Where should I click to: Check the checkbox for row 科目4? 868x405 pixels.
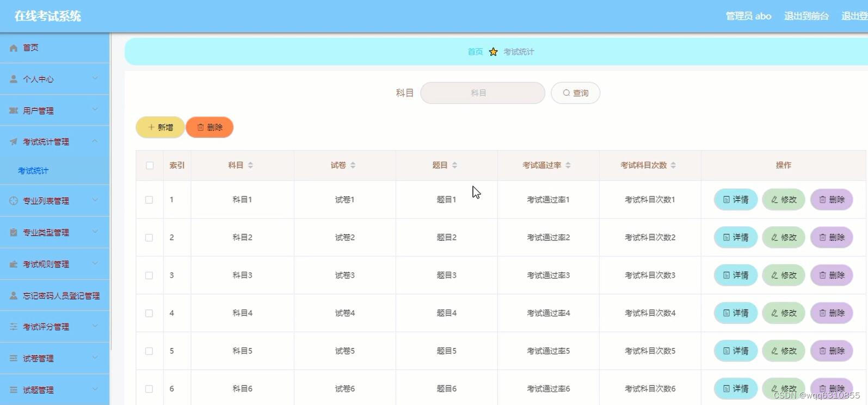coord(149,313)
